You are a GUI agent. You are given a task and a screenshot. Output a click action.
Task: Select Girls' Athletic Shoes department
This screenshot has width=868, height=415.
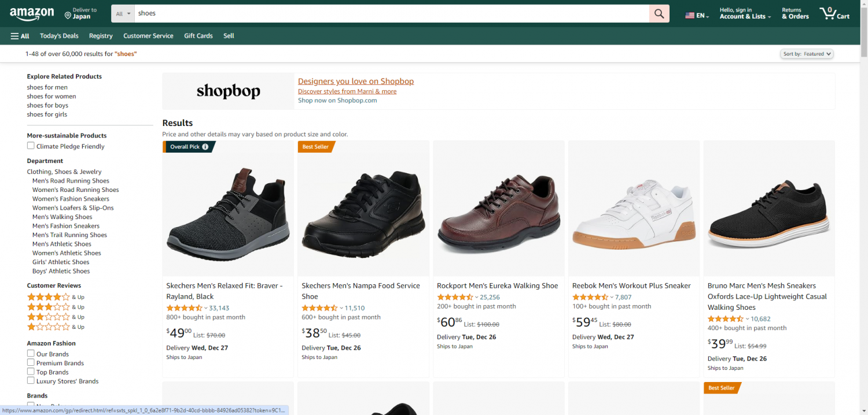click(x=61, y=262)
